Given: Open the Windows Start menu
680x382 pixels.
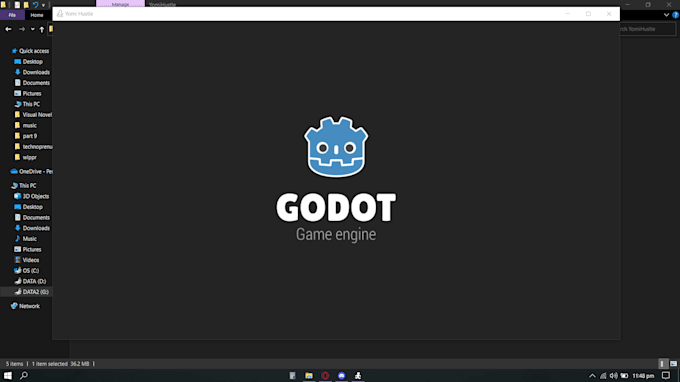Looking at the screenshot, I should coord(8,375).
